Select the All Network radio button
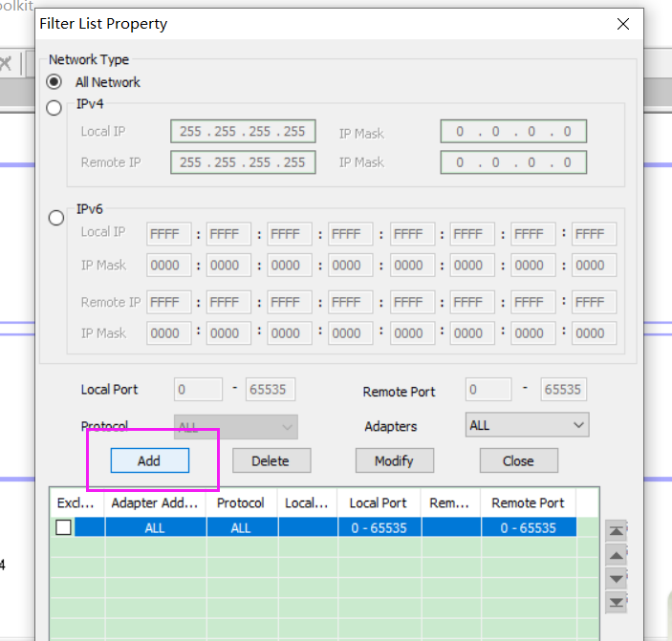Image resolution: width=672 pixels, height=641 pixels. click(x=54, y=81)
